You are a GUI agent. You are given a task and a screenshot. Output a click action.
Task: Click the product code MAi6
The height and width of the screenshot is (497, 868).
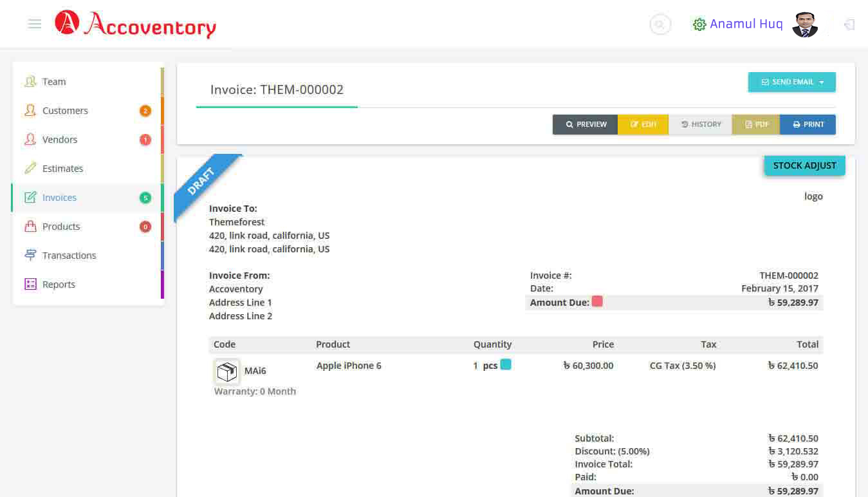255,371
